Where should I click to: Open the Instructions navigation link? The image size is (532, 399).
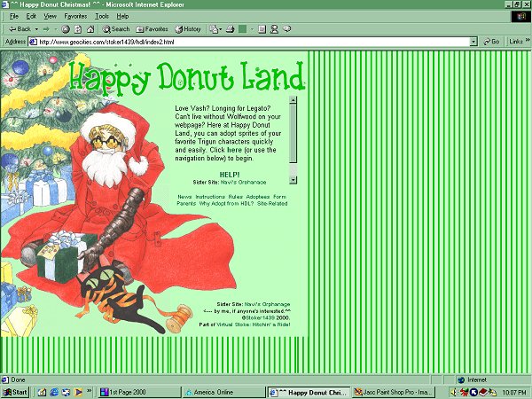coord(210,197)
